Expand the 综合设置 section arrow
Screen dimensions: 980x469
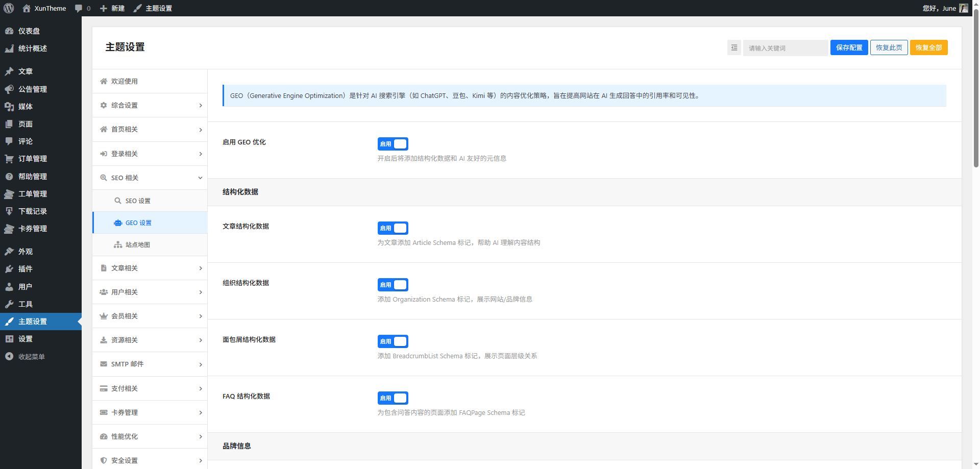point(200,106)
